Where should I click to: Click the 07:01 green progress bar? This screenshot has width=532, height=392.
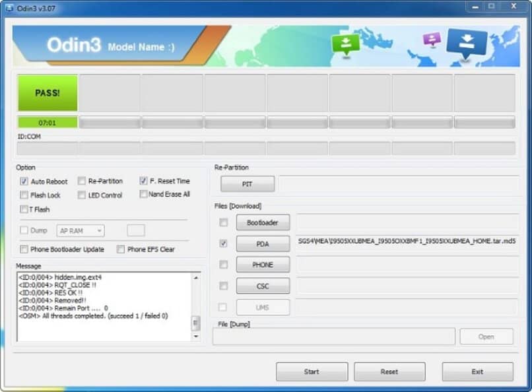(48, 122)
